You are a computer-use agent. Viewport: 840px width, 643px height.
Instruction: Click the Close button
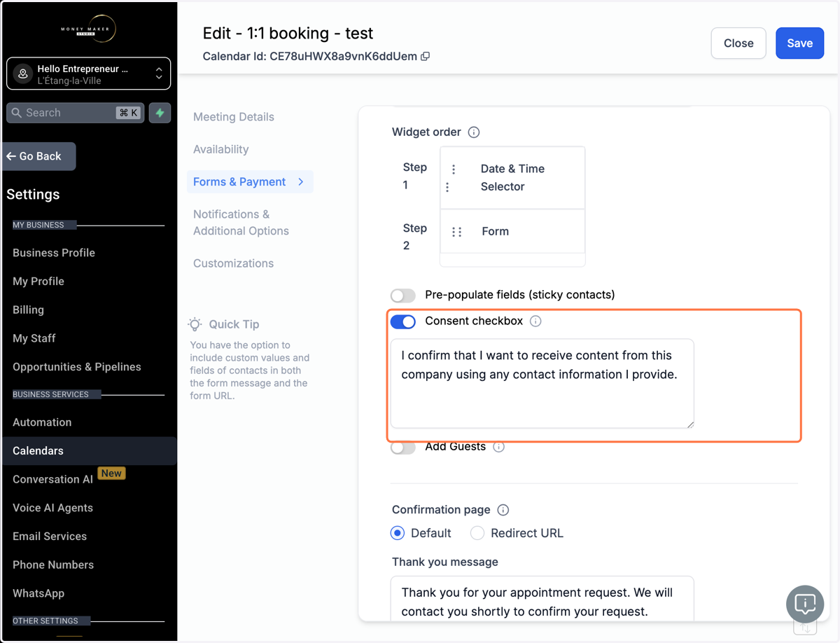point(738,43)
